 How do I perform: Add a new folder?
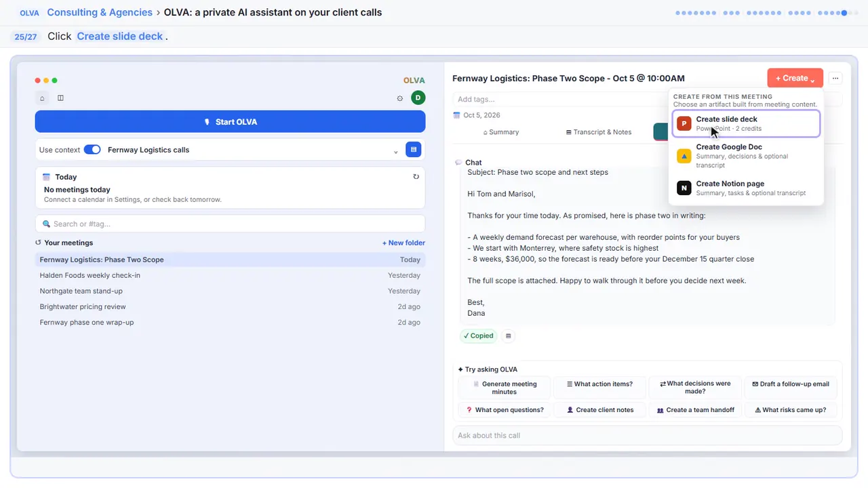coord(403,243)
